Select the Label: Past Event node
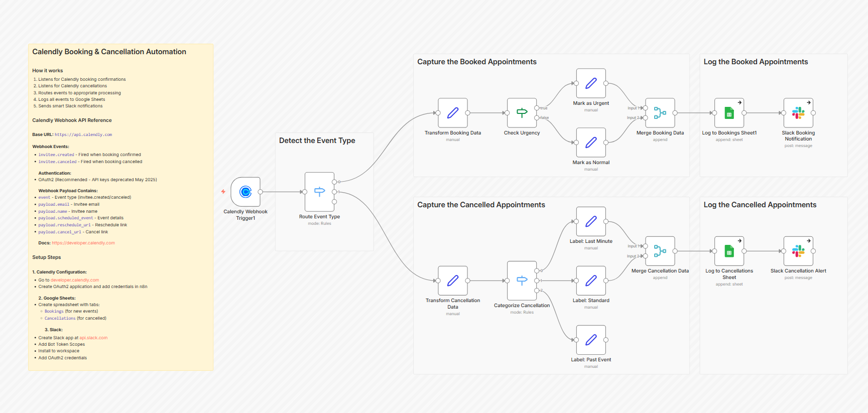Viewport: 868px width, 413px height. tap(591, 340)
